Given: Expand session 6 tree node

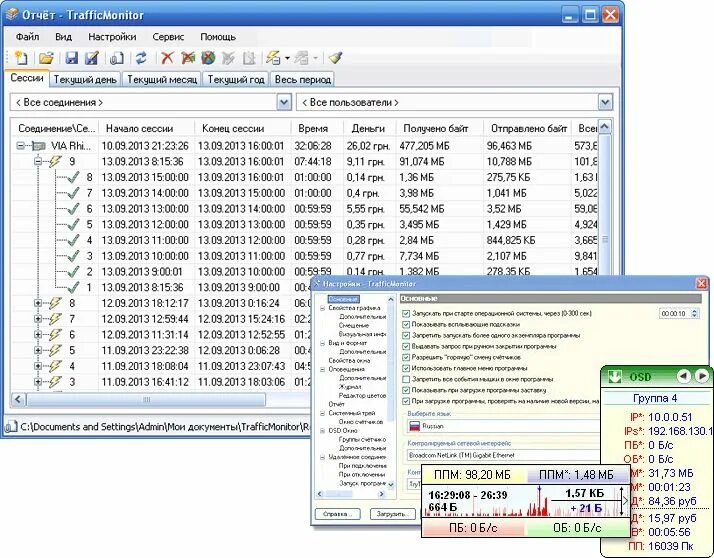Looking at the screenshot, I should [38, 334].
